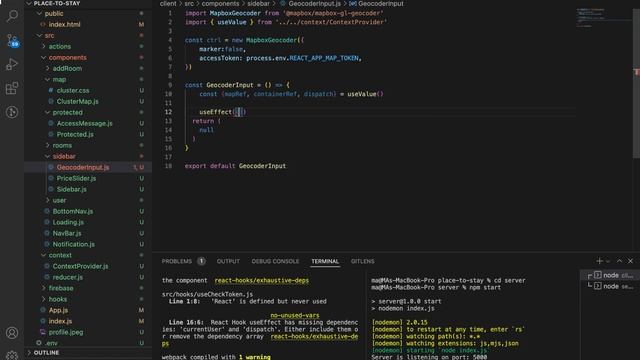Open Protected.js file
The height and width of the screenshot is (360, 640).
tap(75, 134)
